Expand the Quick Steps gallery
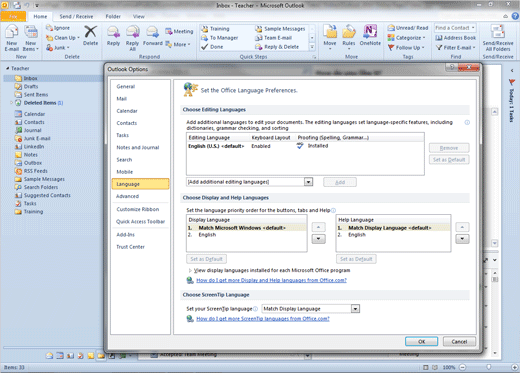 point(312,47)
